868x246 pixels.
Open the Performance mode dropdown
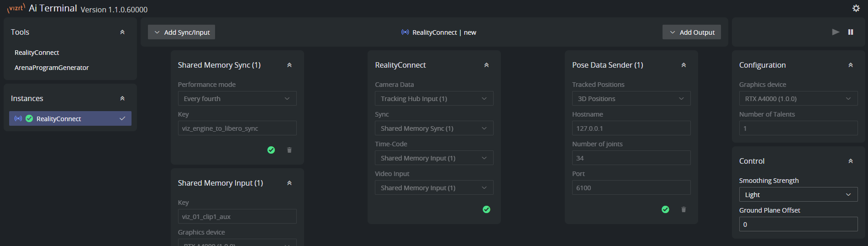pyautogui.click(x=237, y=99)
